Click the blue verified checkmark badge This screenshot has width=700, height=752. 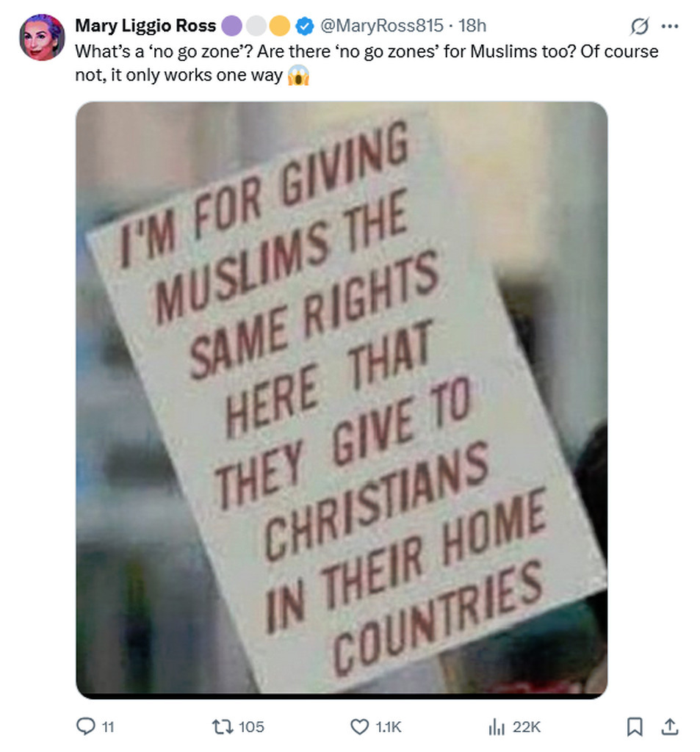304,26
